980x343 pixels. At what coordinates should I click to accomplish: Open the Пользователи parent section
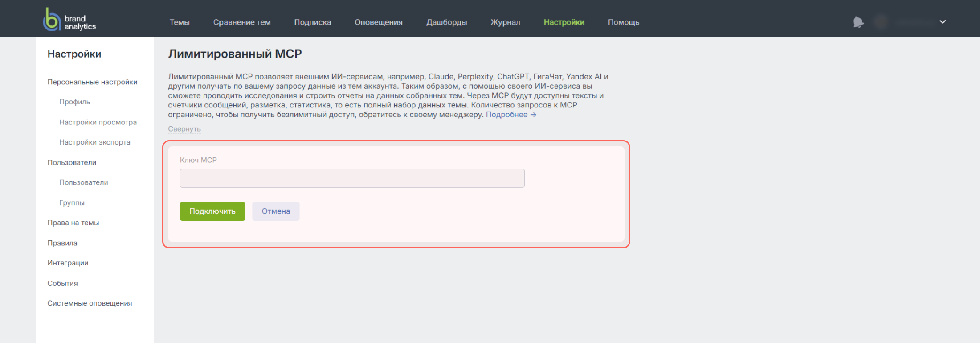[x=72, y=162]
